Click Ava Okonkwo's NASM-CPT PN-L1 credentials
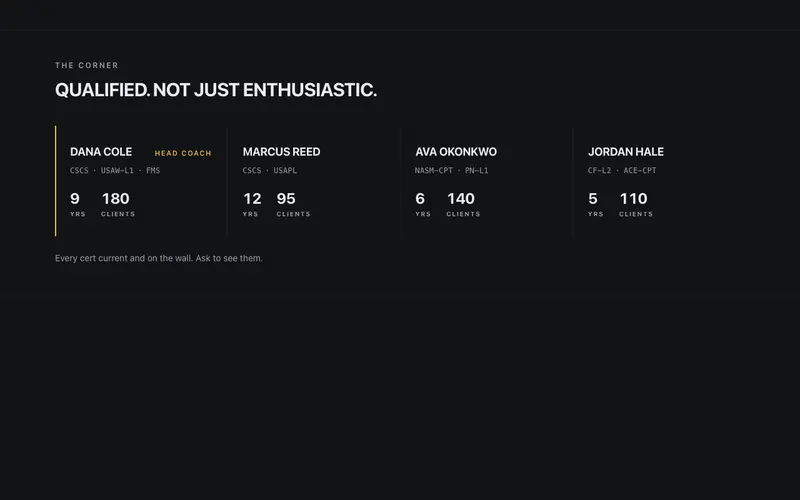The height and width of the screenshot is (500, 800). (452, 170)
